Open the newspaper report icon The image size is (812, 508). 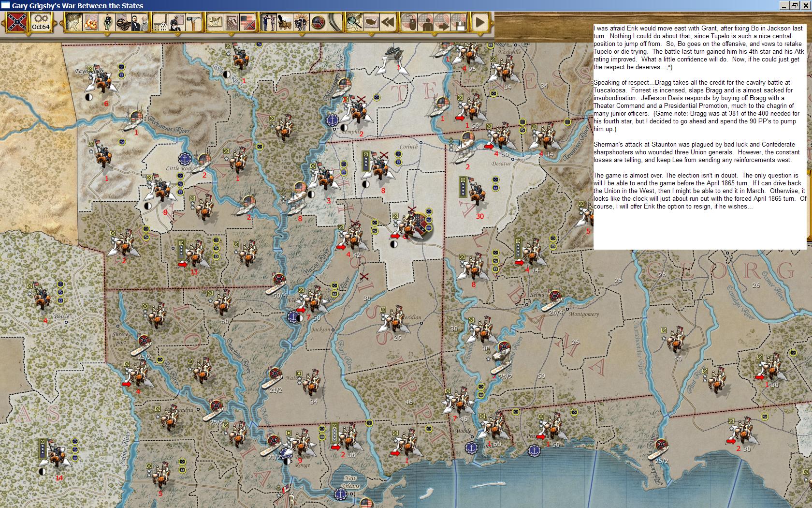coord(231,22)
